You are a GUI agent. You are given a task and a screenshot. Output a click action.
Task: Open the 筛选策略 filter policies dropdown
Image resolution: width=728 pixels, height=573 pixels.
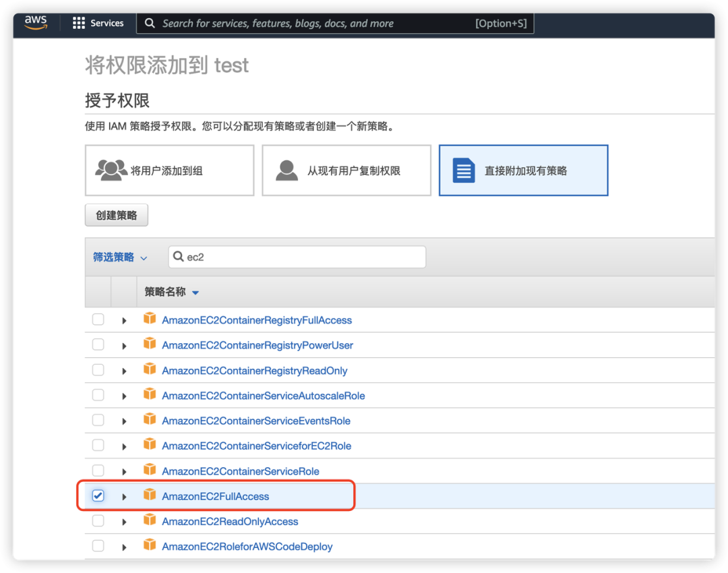click(x=120, y=258)
